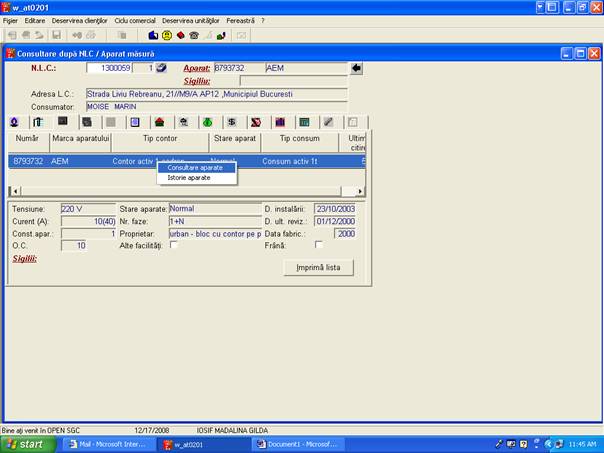
Task: Click the green and black toolbar icon
Action: coord(221,36)
